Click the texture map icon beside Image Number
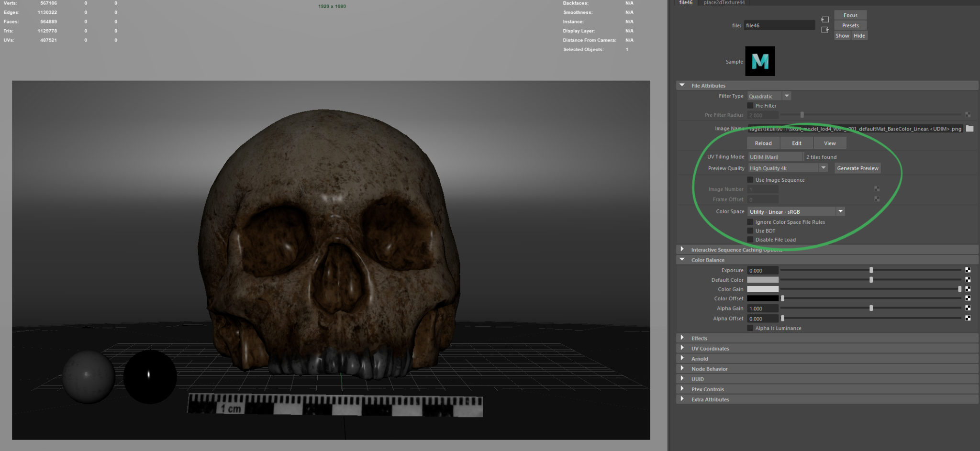The image size is (980, 451). pos(877,189)
